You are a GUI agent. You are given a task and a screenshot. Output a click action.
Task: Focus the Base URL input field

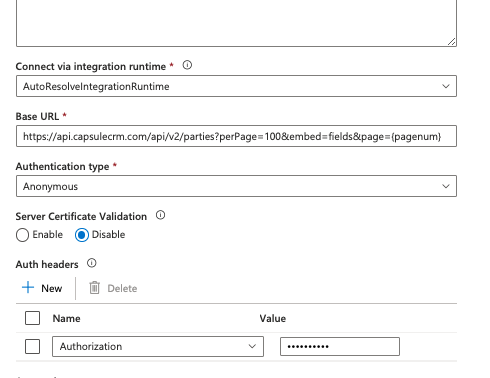click(236, 136)
